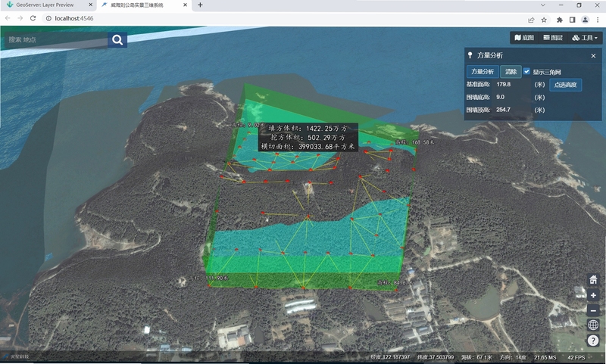
Task: Focus the 搜索 地点 search field
Action: (x=56, y=40)
